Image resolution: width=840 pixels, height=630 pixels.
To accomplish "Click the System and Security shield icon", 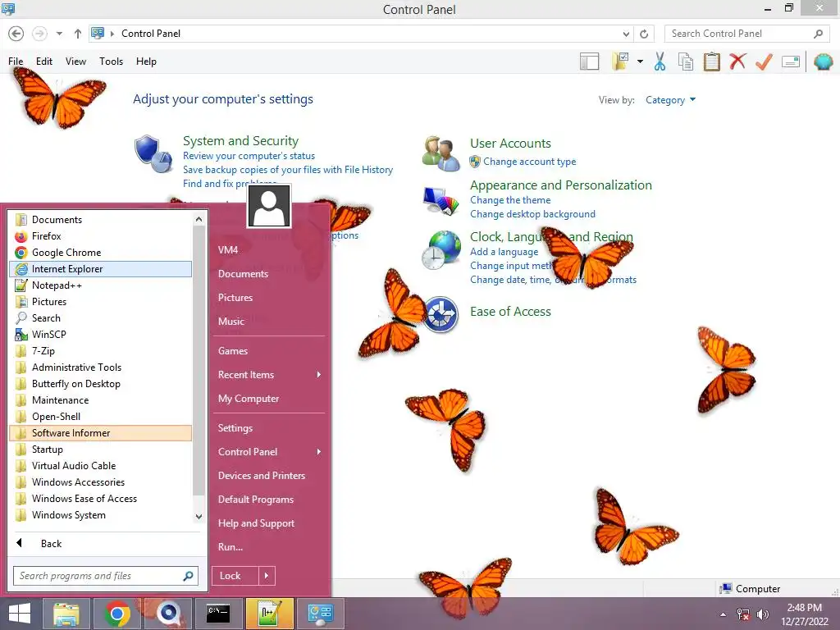I will pos(153,153).
